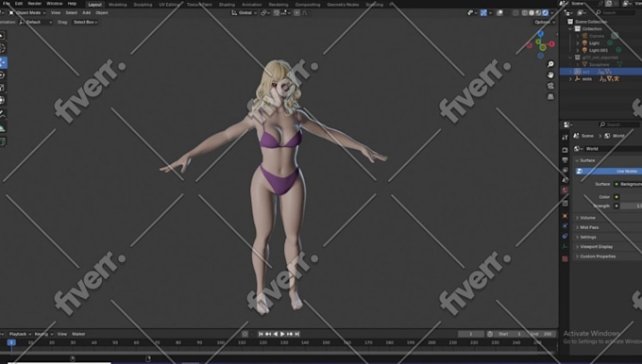Select the Add Cube tool
The image size is (642, 364).
(x=2, y=141)
